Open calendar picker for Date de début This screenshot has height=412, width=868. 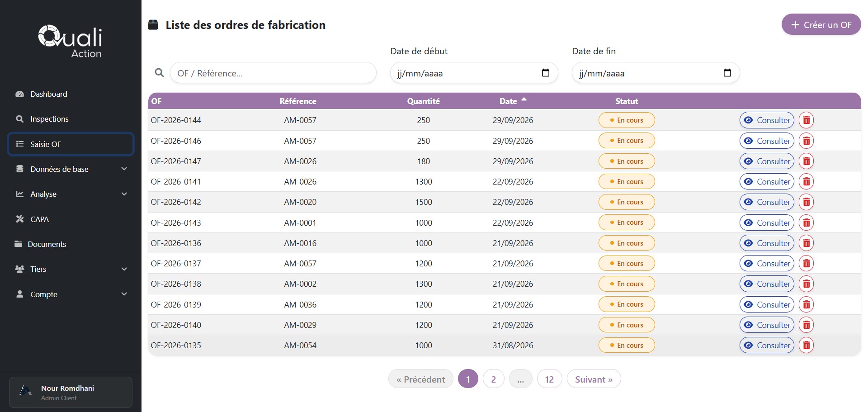546,73
